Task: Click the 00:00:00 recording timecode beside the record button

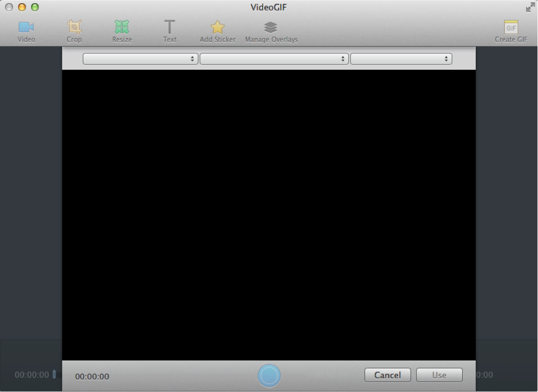Action: point(92,376)
